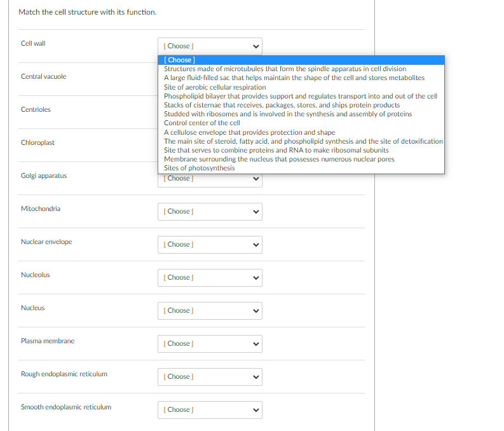Open the Rough endoplasmic reticulum dropdown
Screen dimensions: 504x431
[x=210, y=377]
